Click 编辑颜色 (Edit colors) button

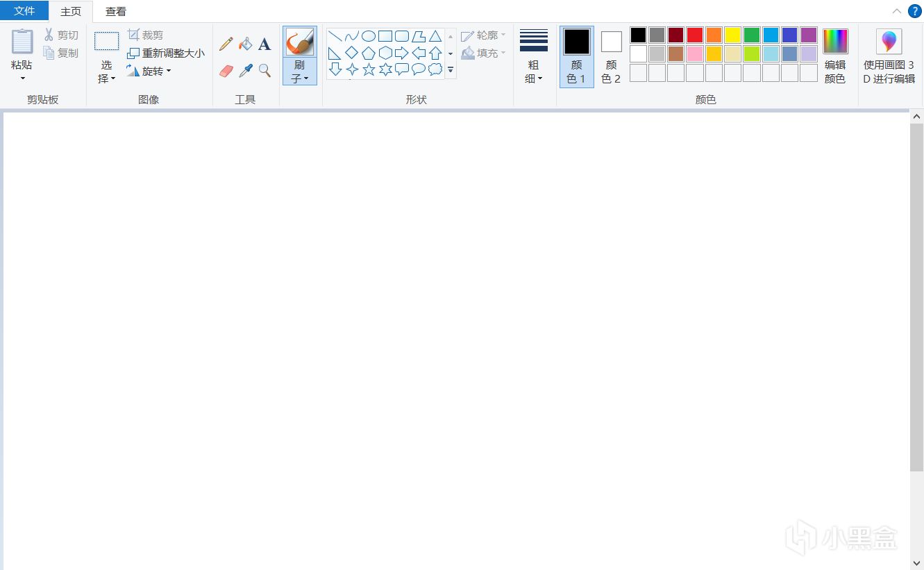coord(835,57)
